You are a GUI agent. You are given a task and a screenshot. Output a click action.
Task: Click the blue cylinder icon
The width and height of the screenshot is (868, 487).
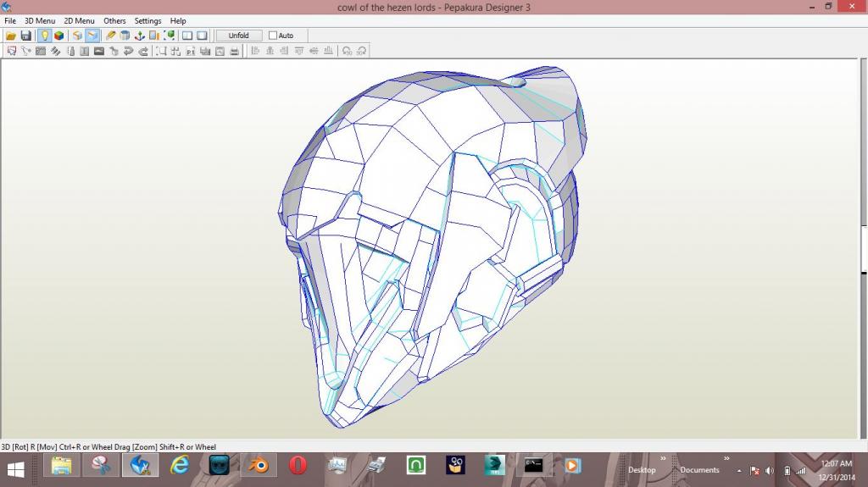(x=125, y=36)
